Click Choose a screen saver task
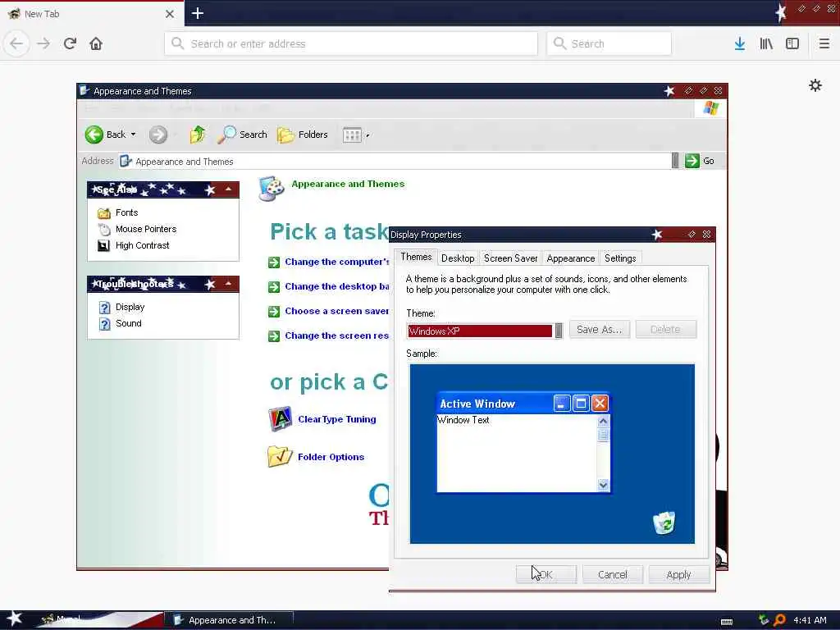 tap(336, 311)
